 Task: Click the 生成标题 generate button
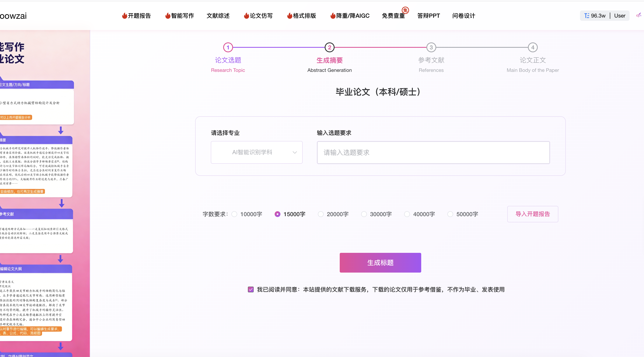[x=380, y=263]
